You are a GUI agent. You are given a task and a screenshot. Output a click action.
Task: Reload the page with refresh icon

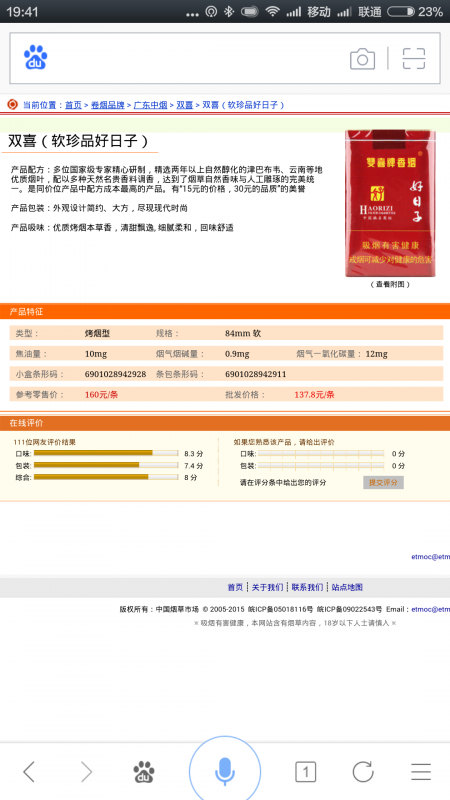tap(363, 771)
